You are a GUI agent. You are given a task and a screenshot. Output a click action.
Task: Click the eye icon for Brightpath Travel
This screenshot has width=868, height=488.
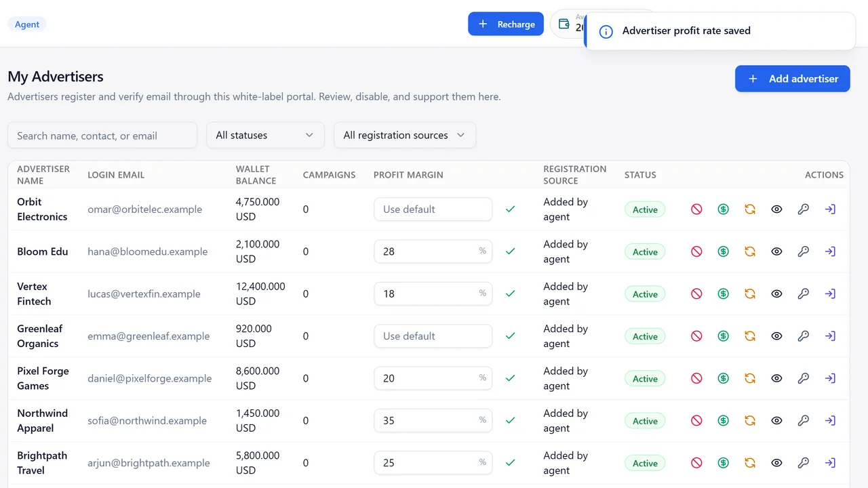click(777, 463)
